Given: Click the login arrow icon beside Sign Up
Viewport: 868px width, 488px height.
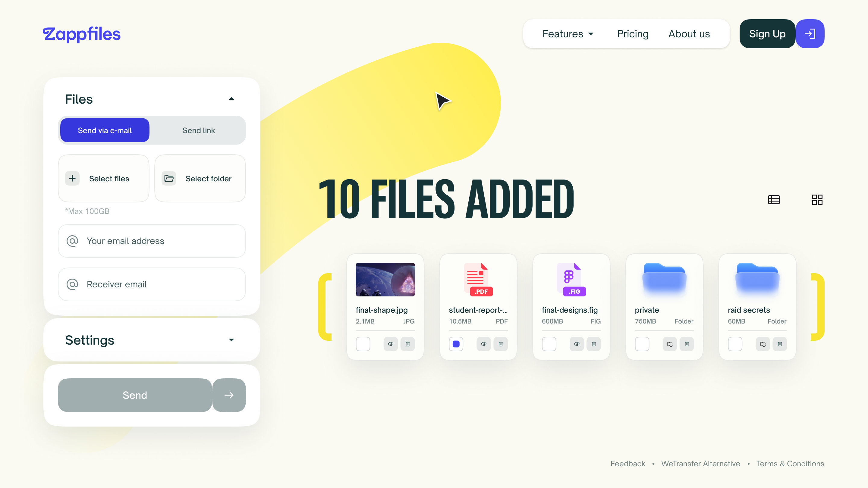Looking at the screenshot, I should click(810, 34).
